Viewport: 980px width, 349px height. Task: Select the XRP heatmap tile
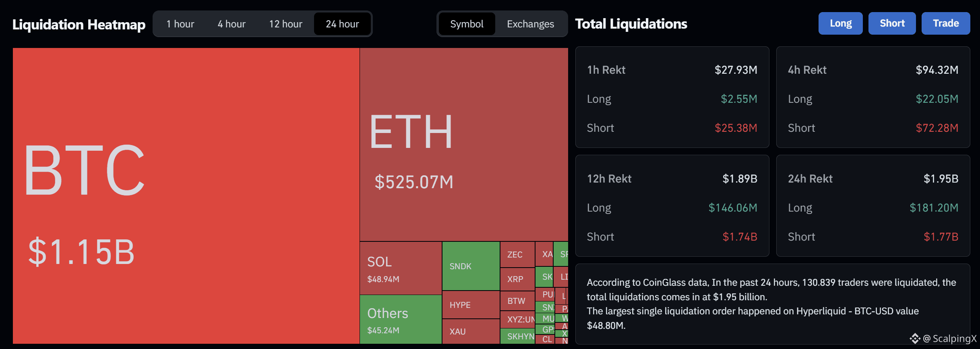[x=517, y=279]
